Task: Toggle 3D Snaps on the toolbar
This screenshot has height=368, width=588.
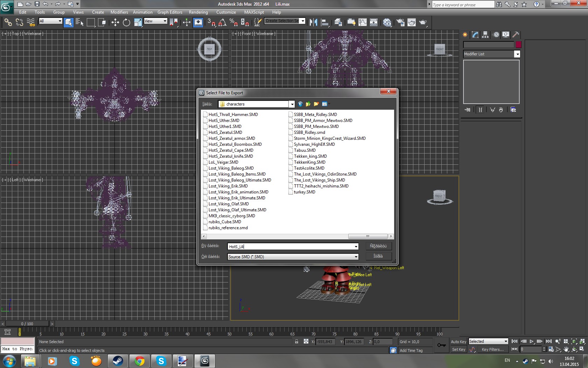Action: (x=211, y=22)
